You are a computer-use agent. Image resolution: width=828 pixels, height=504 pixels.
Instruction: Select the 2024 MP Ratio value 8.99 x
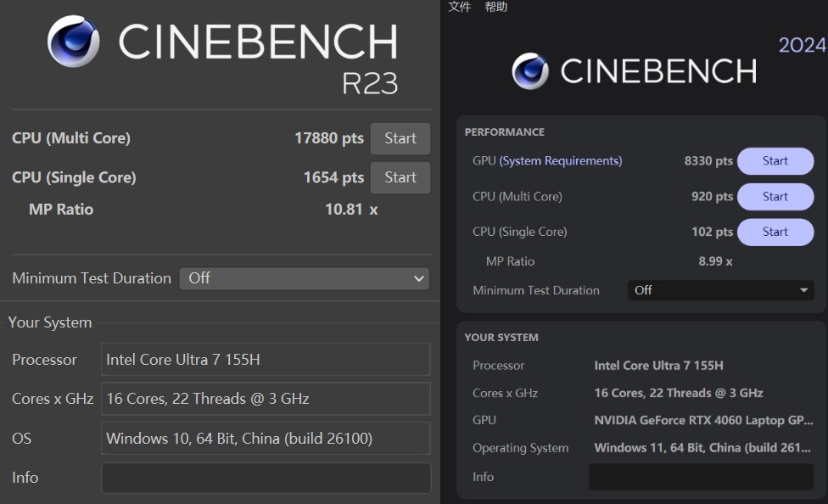715,261
